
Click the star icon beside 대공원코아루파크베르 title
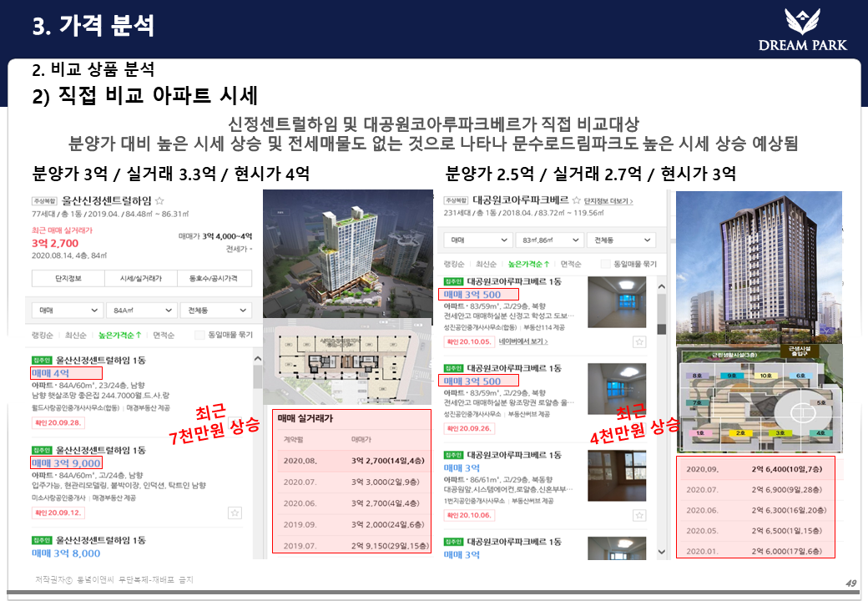tap(576, 200)
